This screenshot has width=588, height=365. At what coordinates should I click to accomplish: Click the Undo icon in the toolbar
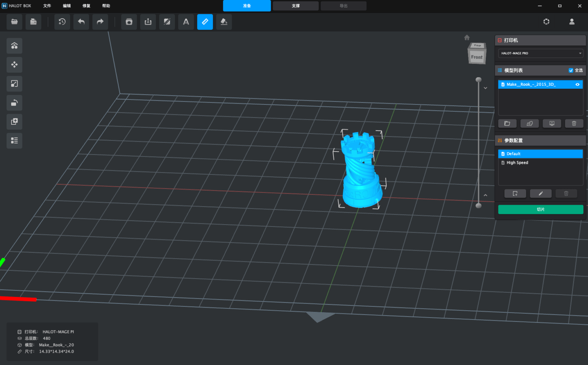coord(81,22)
